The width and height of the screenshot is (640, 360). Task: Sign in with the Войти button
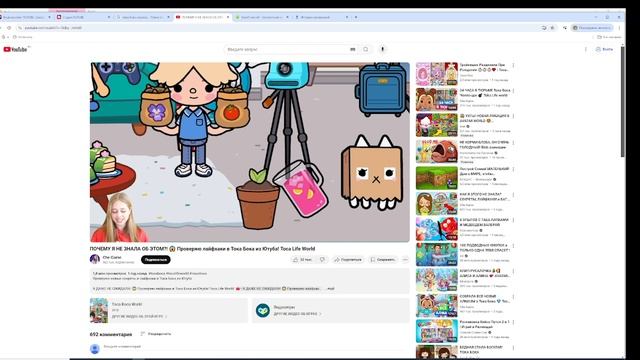(x=604, y=49)
